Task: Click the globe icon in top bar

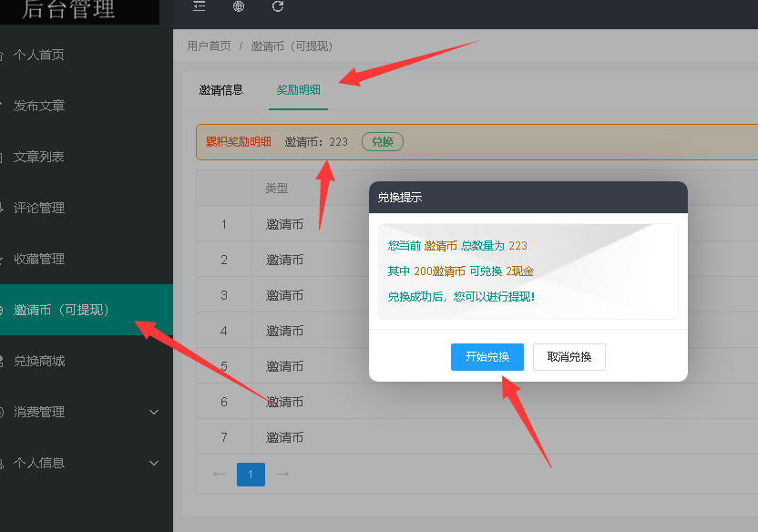Action: 239,6
